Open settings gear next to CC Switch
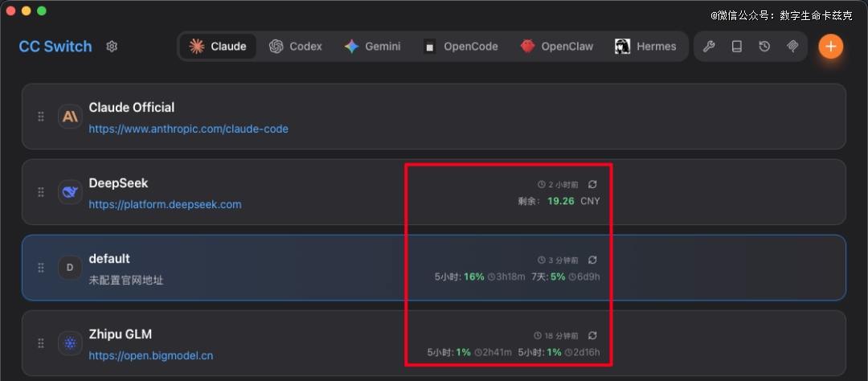 point(112,47)
